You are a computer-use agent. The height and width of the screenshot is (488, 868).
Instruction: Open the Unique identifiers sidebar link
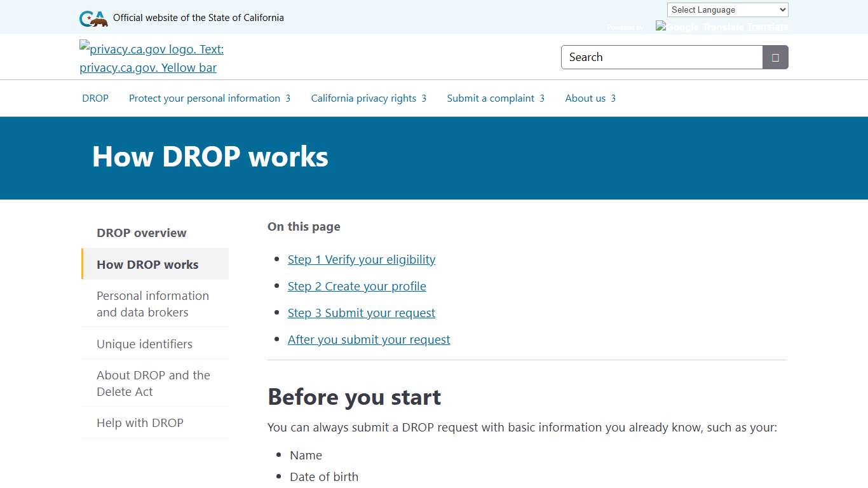pyautogui.click(x=144, y=344)
